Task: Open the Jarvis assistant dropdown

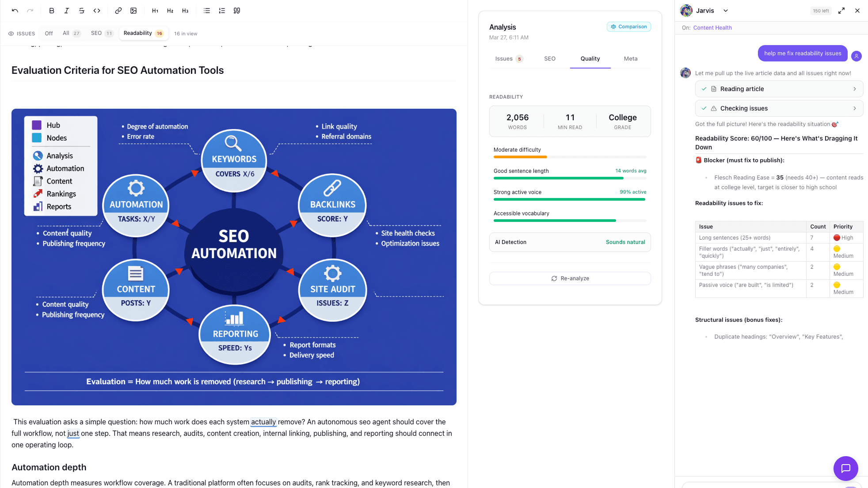Action: pyautogui.click(x=726, y=10)
